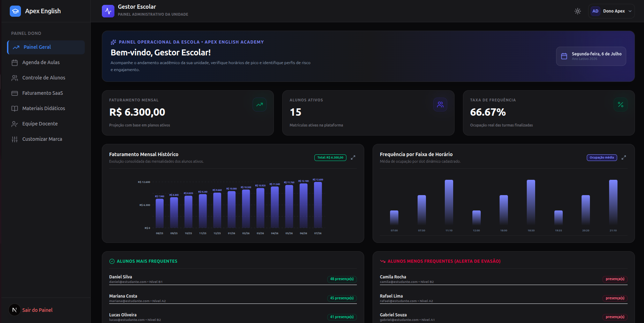Click the 07/26 bar in the revenue chart
The image size is (644, 323).
(318, 205)
